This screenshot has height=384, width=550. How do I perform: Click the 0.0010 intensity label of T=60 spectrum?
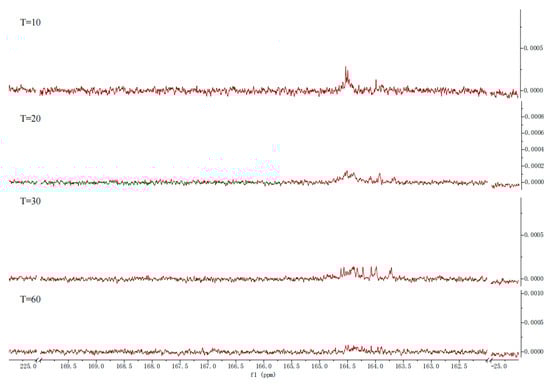pos(534,293)
